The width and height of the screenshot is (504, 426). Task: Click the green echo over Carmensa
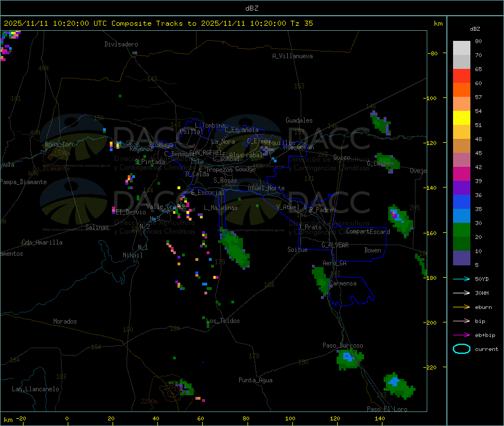point(321,281)
